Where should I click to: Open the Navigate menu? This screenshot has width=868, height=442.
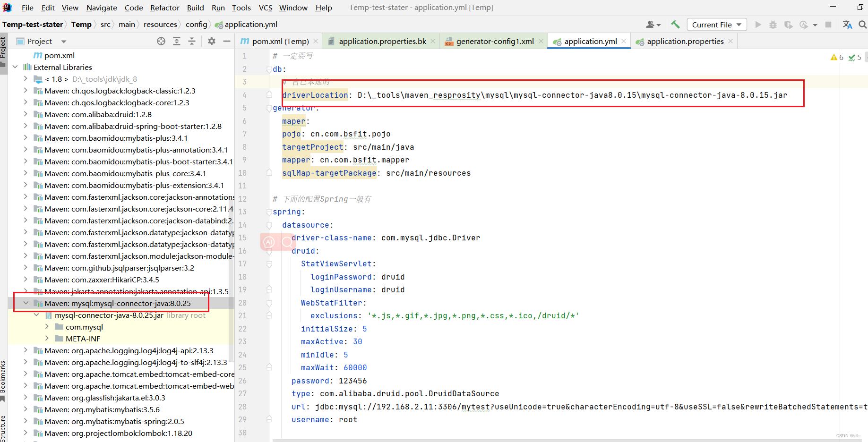click(x=101, y=8)
